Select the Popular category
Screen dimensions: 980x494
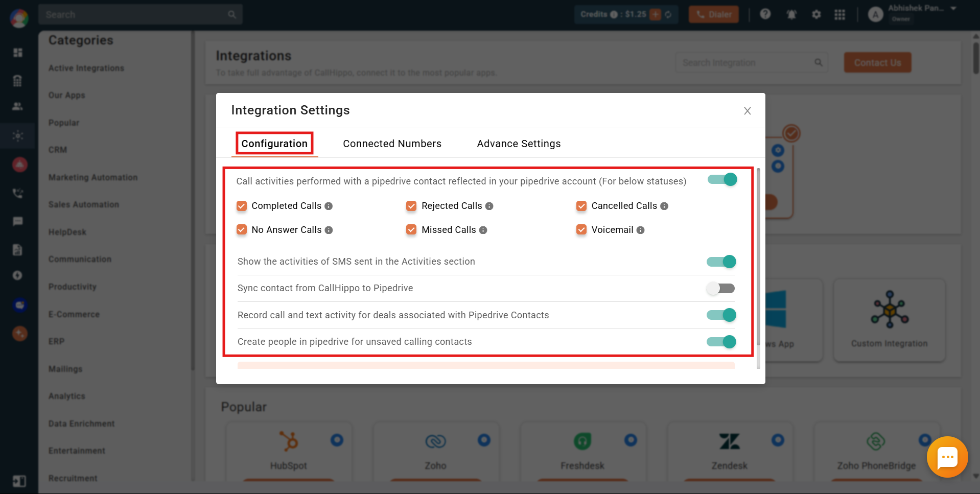[x=64, y=123]
